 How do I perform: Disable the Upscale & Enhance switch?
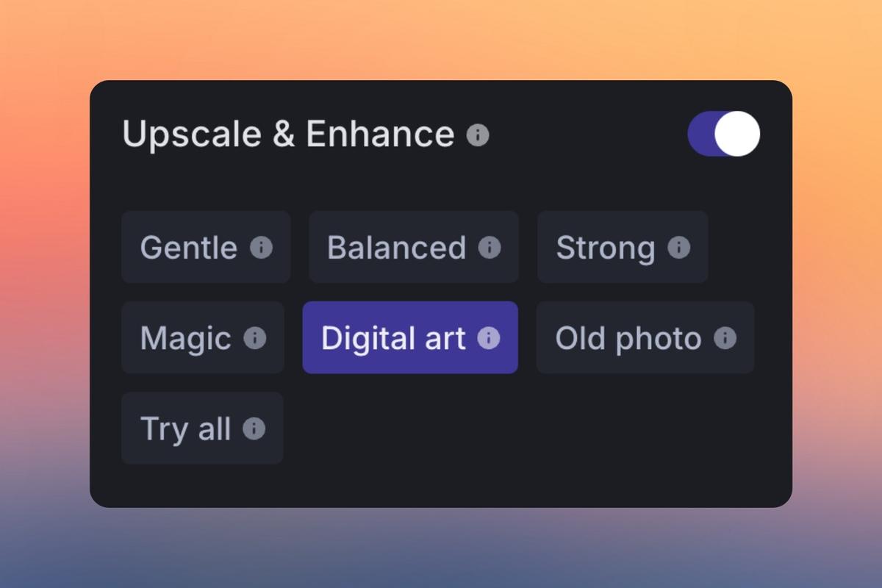point(723,133)
